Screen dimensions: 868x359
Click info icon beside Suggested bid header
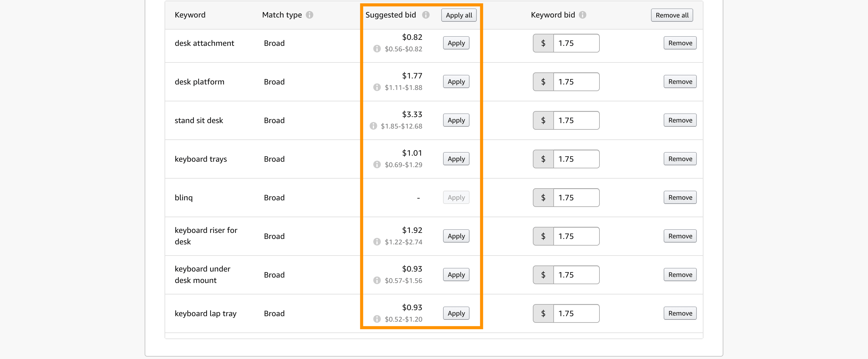pos(426,15)
